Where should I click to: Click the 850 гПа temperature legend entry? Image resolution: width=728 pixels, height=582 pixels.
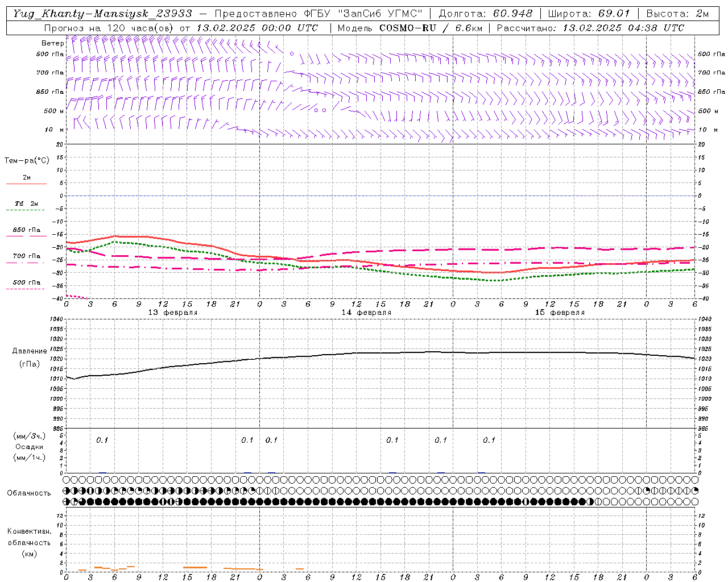point(26,230)
